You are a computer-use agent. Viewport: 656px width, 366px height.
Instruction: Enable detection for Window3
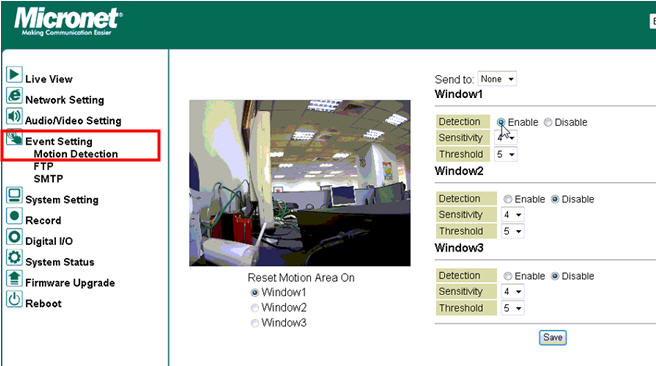coord(507,276)
